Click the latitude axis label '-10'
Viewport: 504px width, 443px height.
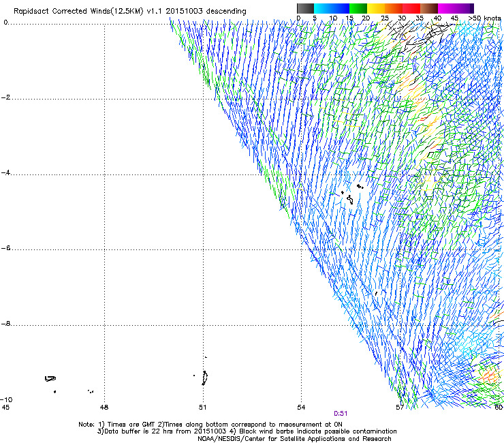(6, 399)
